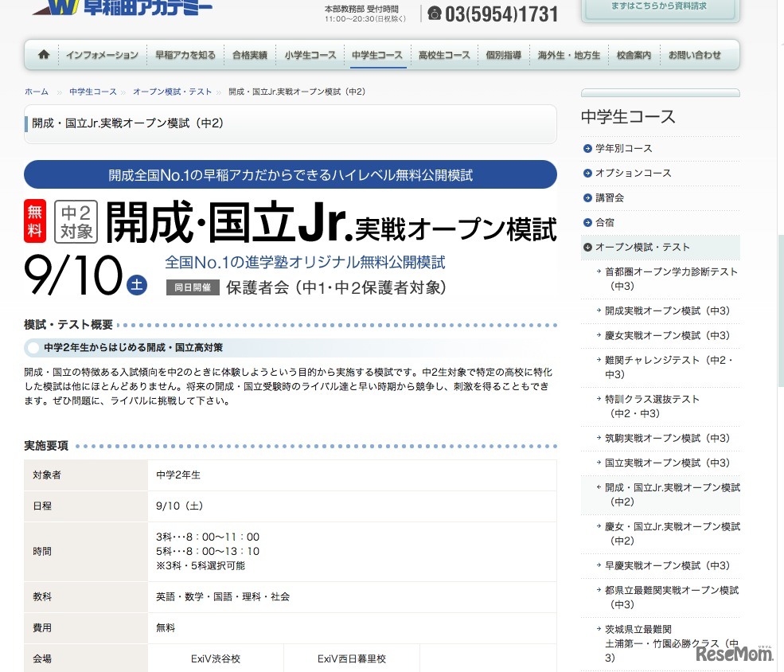Viewport: 784px width, 672px height.
Task: Click the home icon in the navigation bar
Action: pos(42,55)
